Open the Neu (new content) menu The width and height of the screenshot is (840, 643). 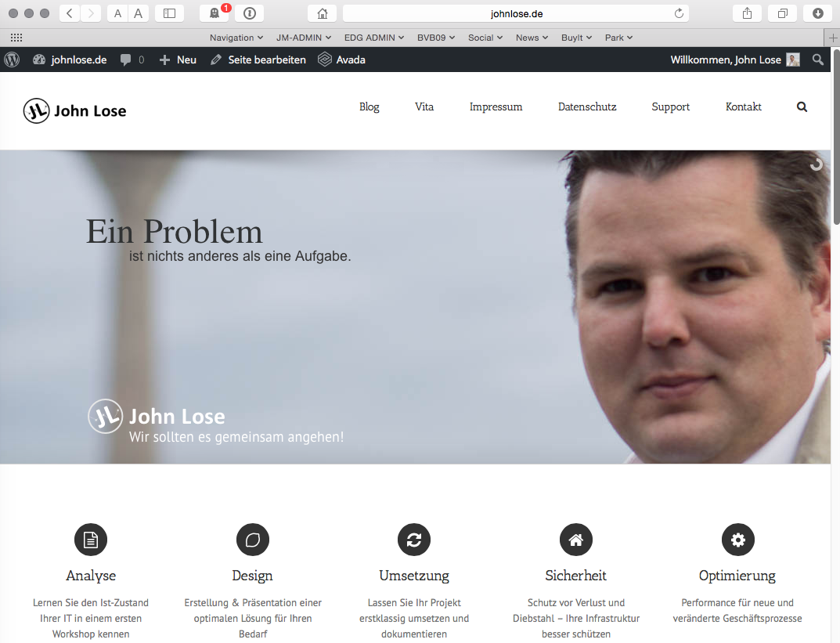178,60
